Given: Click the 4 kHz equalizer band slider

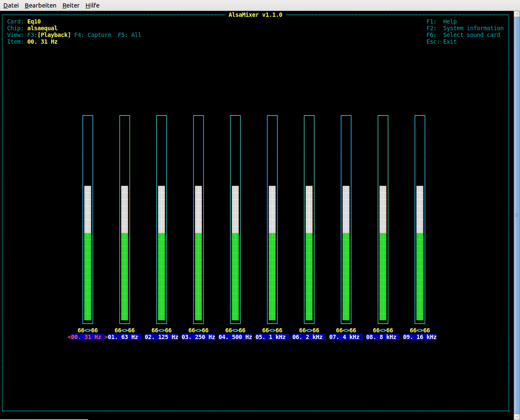Looking at the screenshot, I should 346,219.
